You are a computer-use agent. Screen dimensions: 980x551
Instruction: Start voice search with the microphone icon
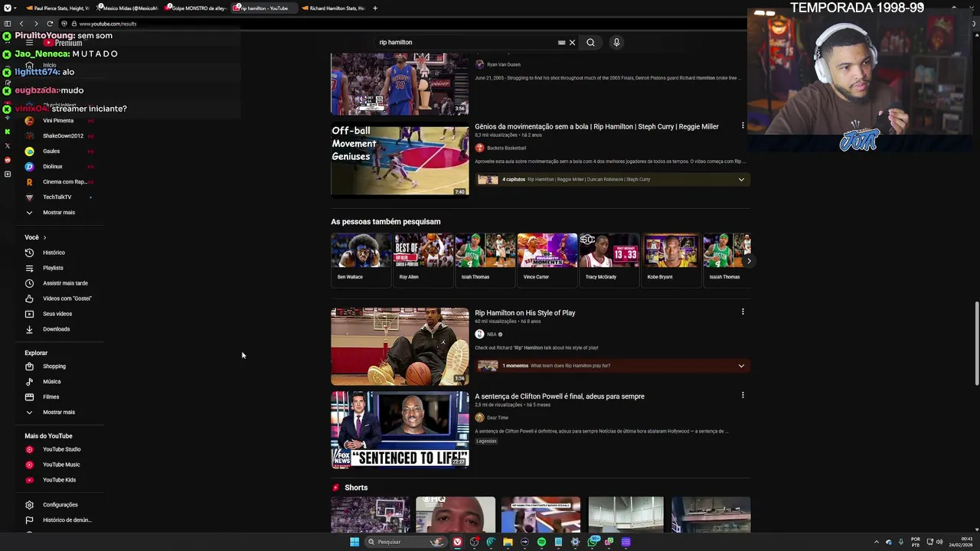[x=616, y=43]
